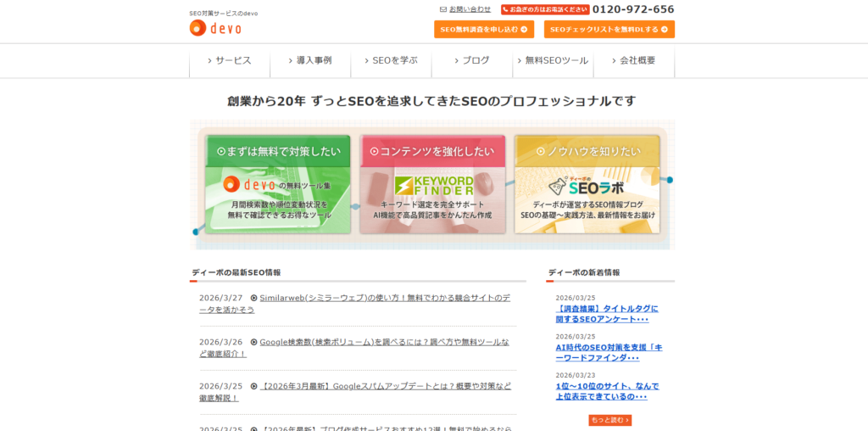This screenshot has height=431, width=868.
Task: Go to the ブログ navigation tab
Action: click(472, 60)
